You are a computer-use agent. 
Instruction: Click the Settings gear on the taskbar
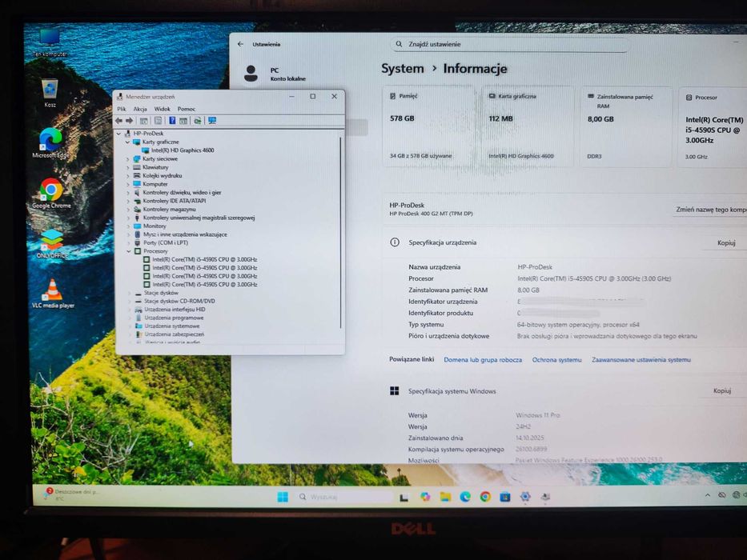525,497
